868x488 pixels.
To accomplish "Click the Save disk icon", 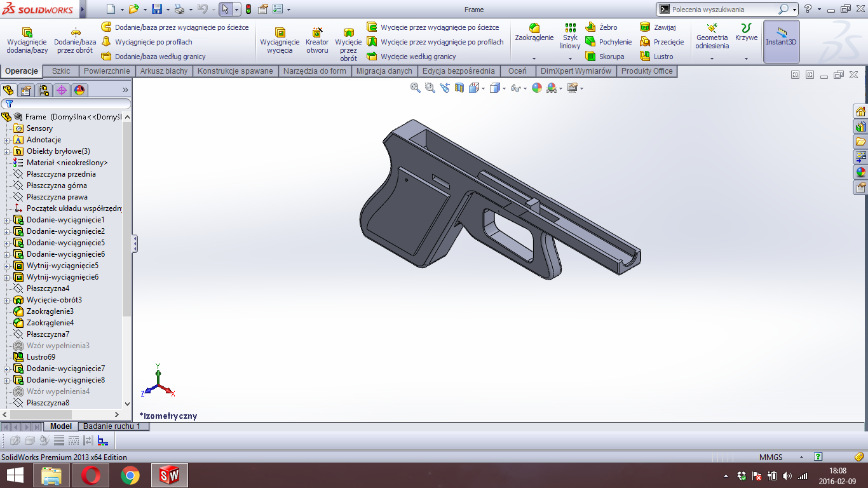I will (x=156, y=9).
